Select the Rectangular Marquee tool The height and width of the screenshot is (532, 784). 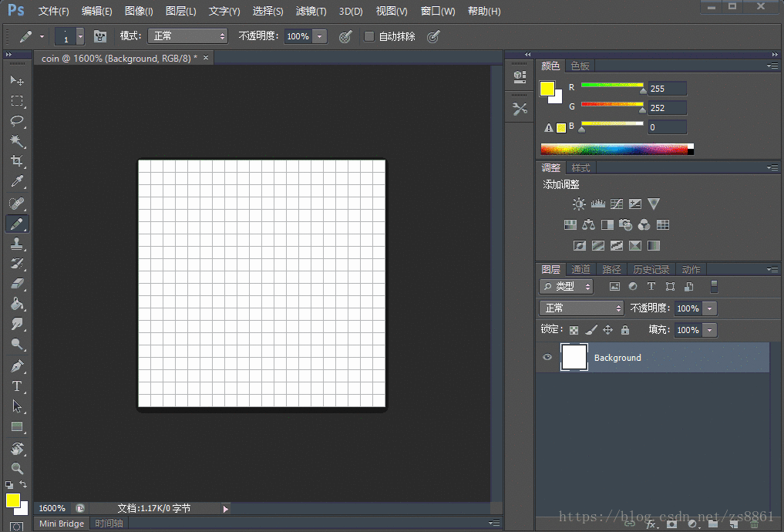tap(17, 100)
